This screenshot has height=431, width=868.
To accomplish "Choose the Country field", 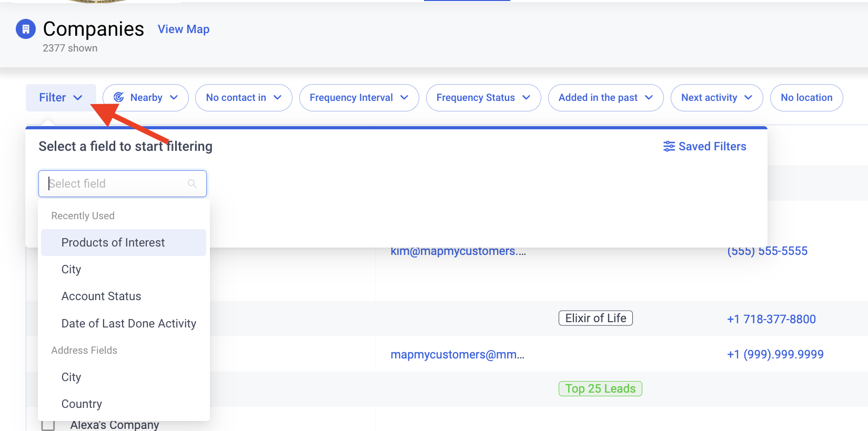I will (124, 404).
